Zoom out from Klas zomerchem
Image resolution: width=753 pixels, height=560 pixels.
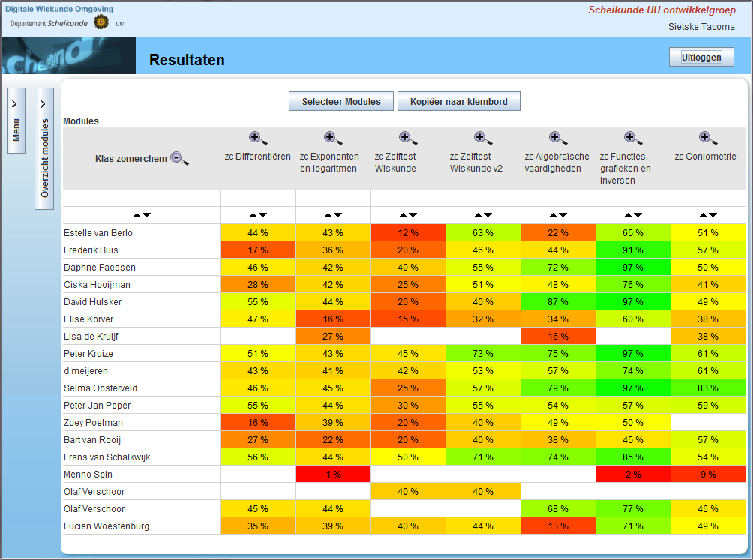pyautogui.click(x=180, y=158)
